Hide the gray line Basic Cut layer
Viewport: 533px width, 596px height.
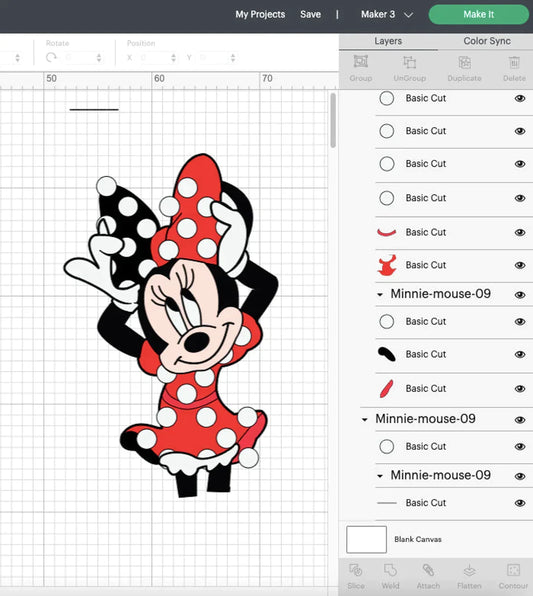click(x=520, y=503)
